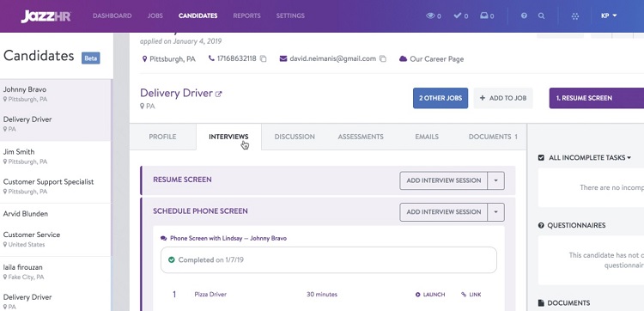Add interview session for Schedule Phone Screen
The height and width of the screenshot is (311, 644).
444,212
